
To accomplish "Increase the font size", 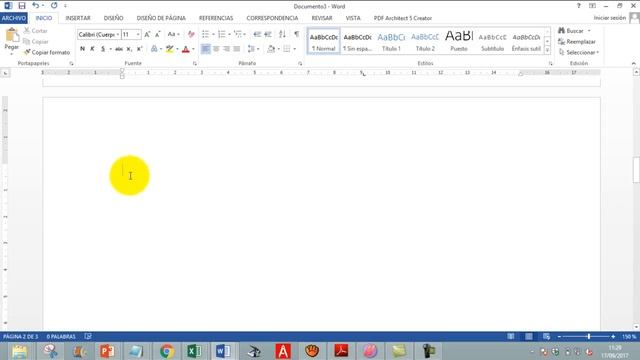I will click(147, 35).
